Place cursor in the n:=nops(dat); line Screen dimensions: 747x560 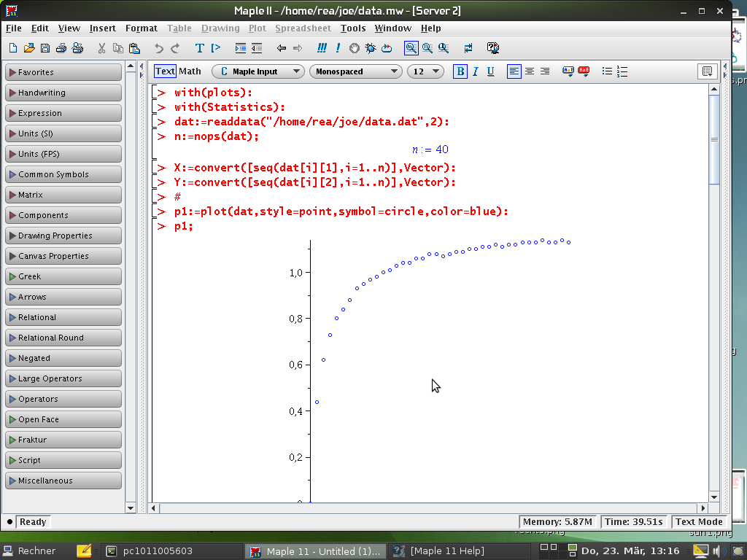coord(217,136)
